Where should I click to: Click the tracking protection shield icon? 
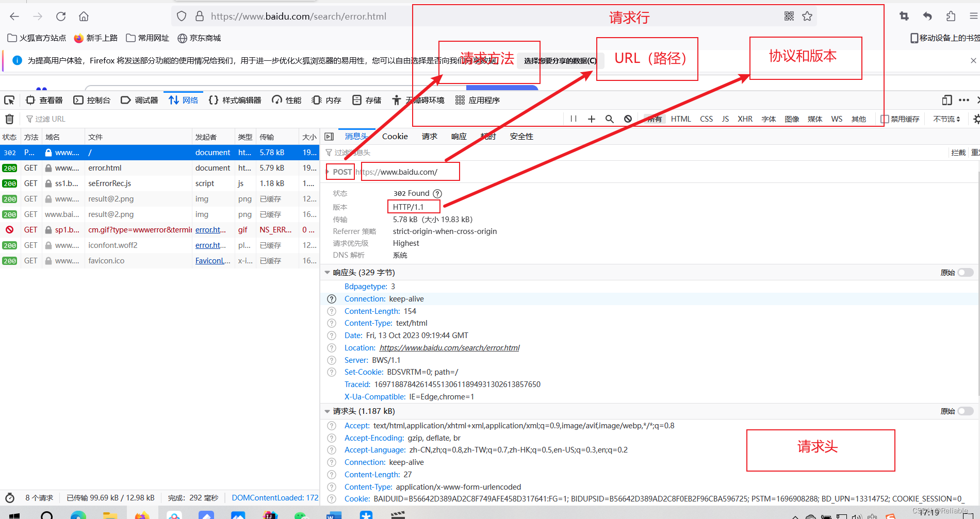pyautogui.click(x=182, y=16)
